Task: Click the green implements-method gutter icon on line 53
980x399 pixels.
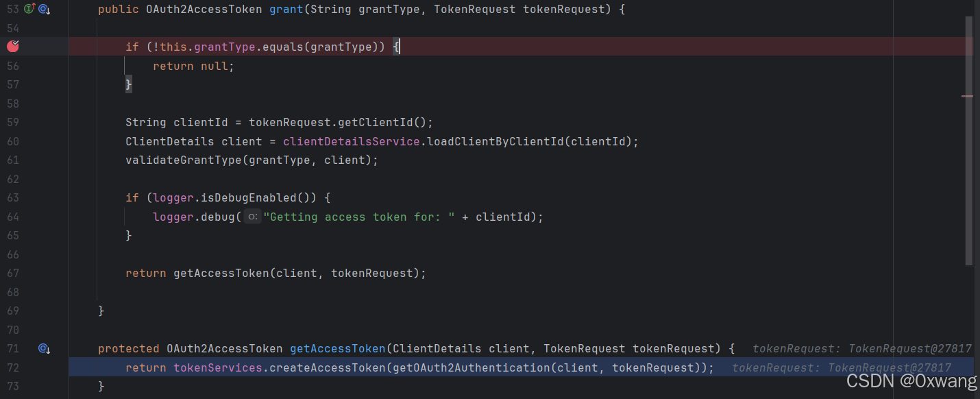Action: point(29,9)
